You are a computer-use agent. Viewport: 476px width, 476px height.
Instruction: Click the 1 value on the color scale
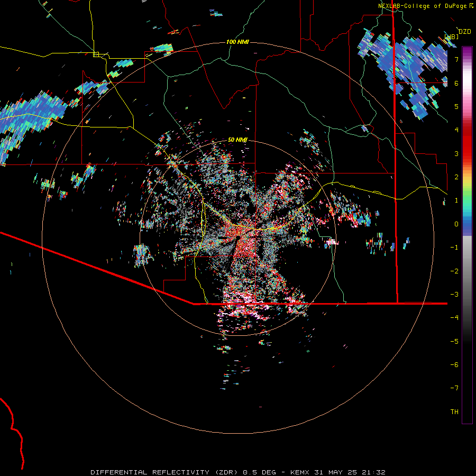pyautogui.click(x=456, y=200)
